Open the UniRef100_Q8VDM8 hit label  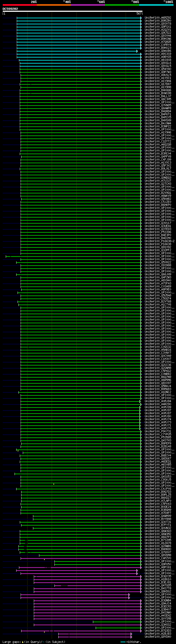tap(158, 555)
